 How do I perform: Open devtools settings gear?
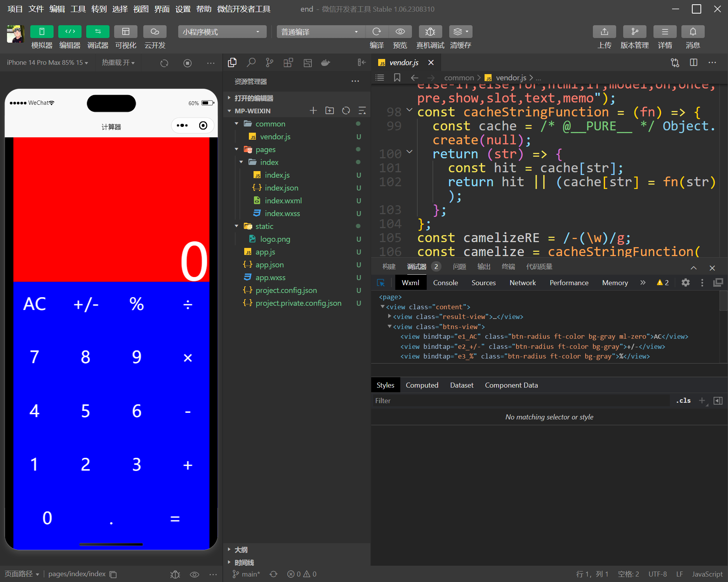[686, 283]
